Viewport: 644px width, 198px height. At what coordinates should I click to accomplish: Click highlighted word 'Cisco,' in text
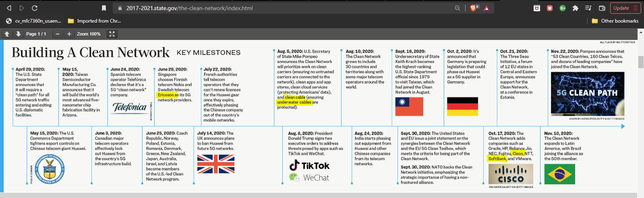click(518, 154)
